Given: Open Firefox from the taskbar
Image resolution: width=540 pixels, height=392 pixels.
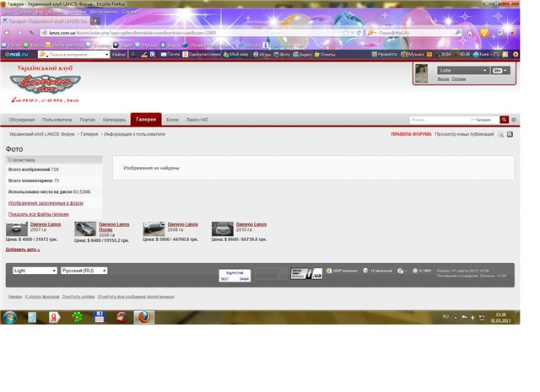Looking at the screenshot, I should click(x=144, y=317).
